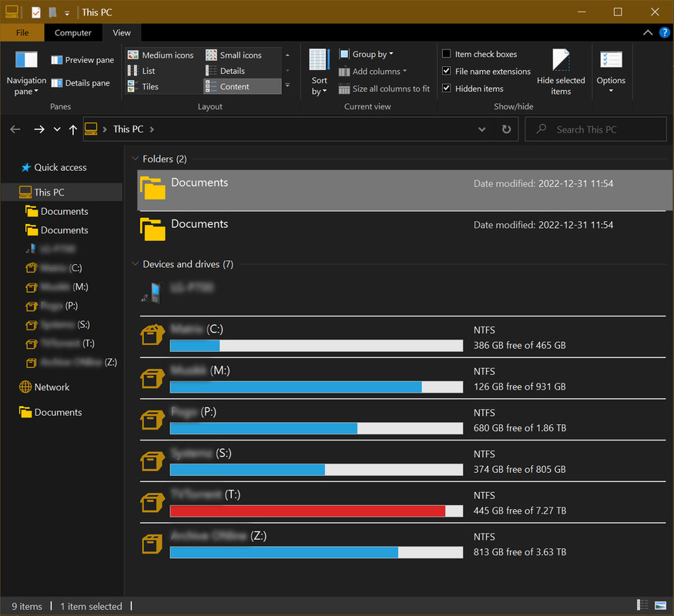This screenshot has width=674, height=616.
Task: Click the Properties icon in title bar
Action: (x=36, y=12)
